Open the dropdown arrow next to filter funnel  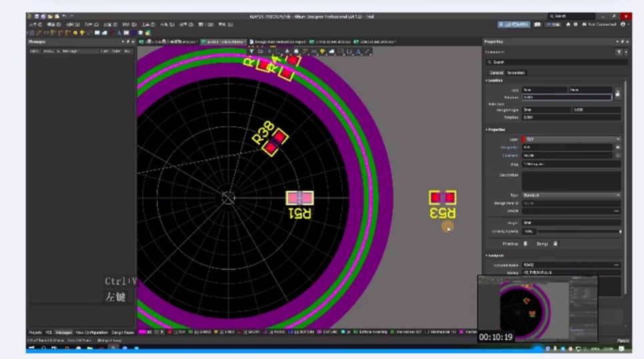point(625,52)
